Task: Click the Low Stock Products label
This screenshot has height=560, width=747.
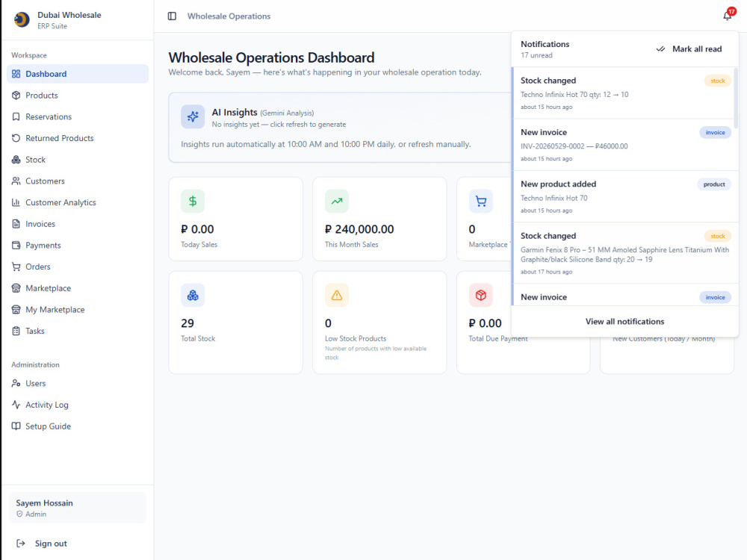Action: click(356, 338)
